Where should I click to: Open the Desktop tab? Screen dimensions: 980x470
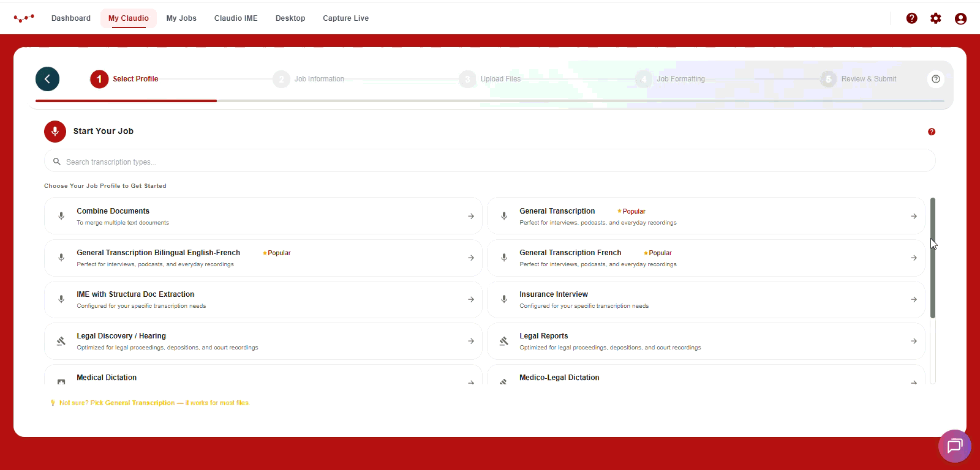click(290, 18)
